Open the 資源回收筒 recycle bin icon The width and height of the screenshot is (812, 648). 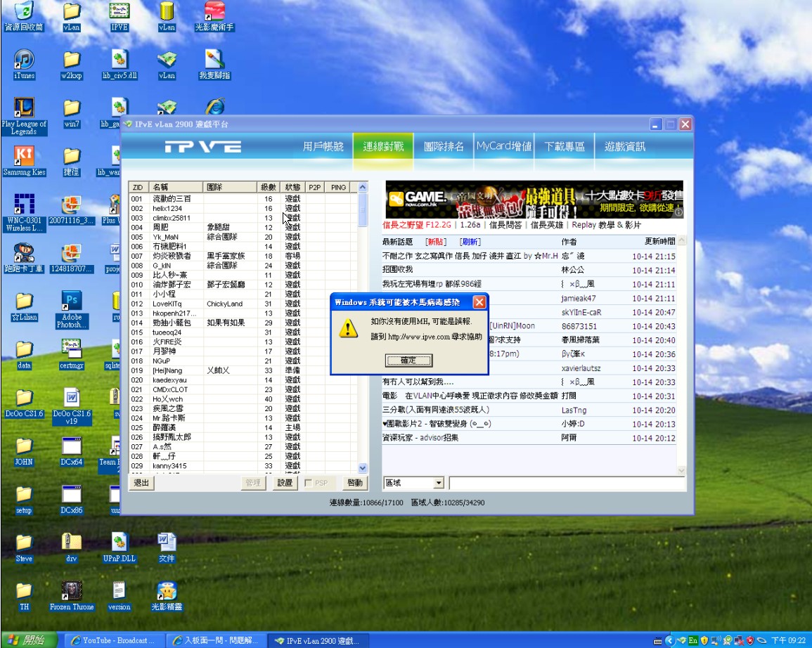[x=24, y=12]
